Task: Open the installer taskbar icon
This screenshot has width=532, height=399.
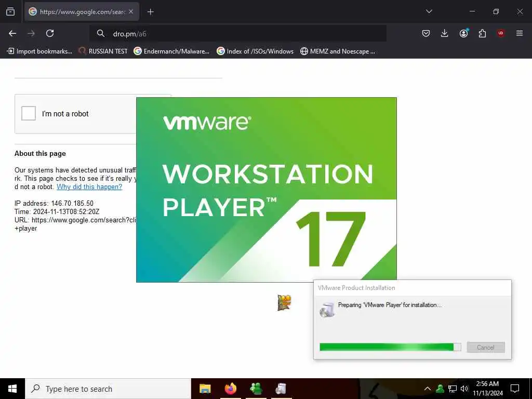Action: click(281, 389)
